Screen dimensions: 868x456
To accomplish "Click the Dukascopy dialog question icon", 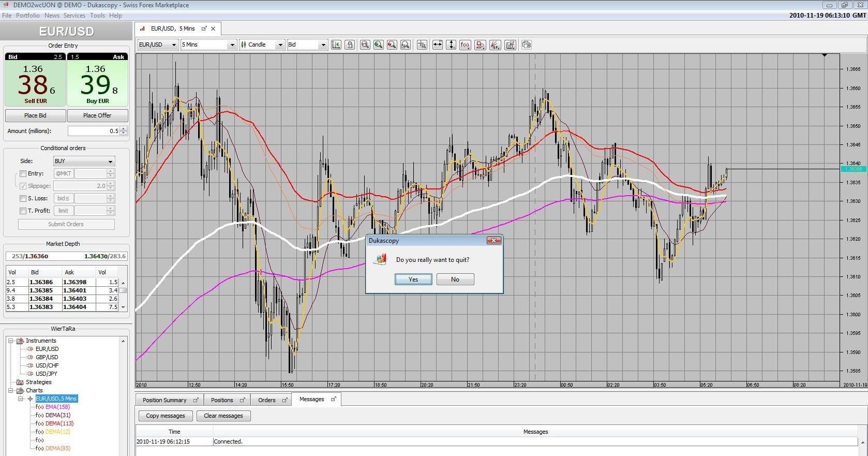I will coord(381,259).
